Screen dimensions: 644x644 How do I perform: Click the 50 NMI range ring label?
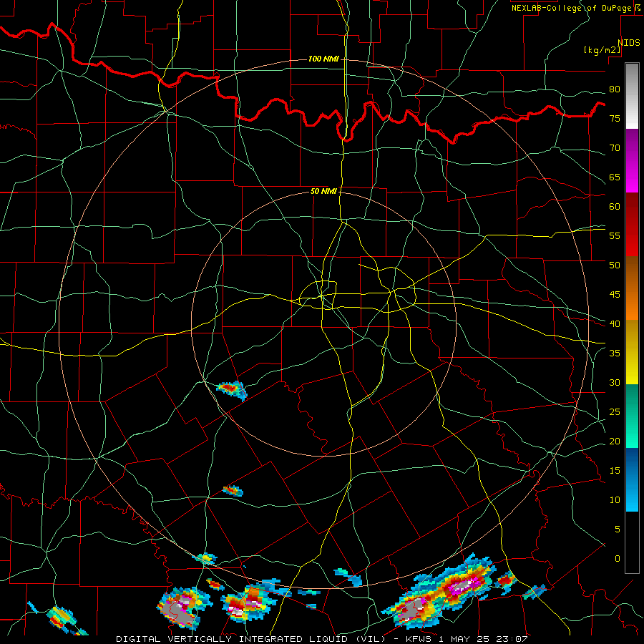click(x=323, y=191)
